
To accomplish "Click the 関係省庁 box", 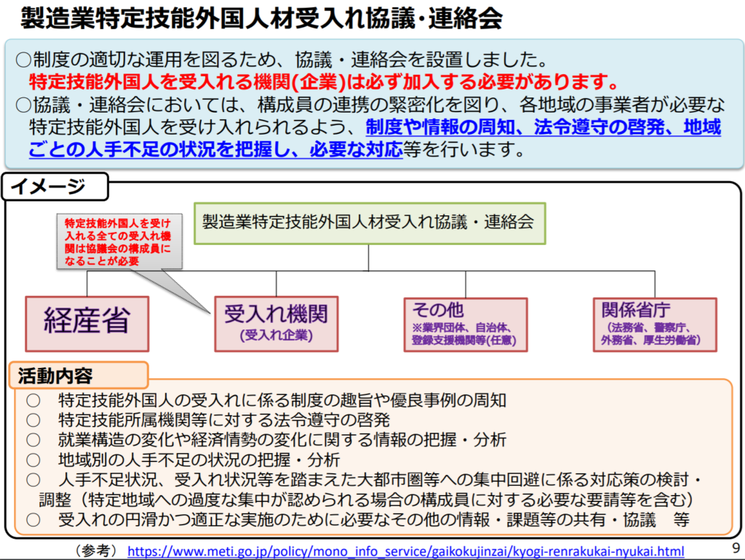I will [x=655, y=325].
